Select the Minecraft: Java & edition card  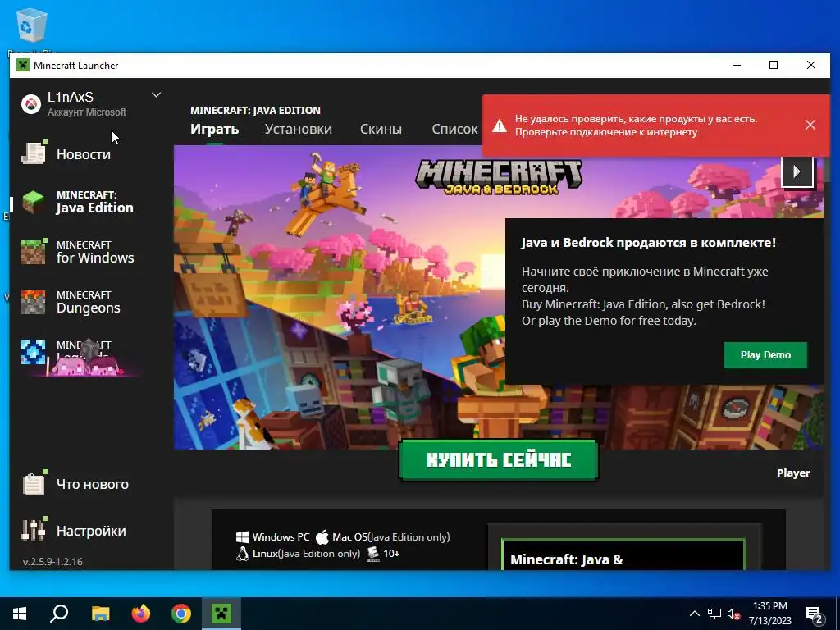pyautogui.click(x=623, y=554)
